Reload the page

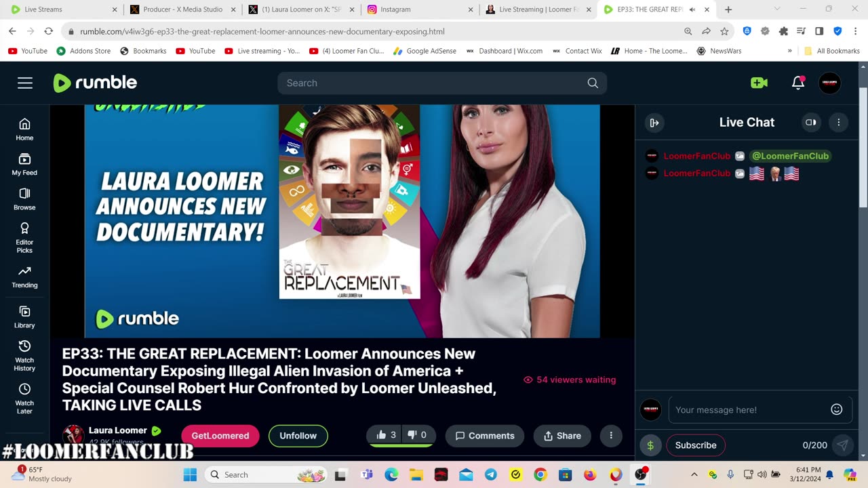point(48,31)
